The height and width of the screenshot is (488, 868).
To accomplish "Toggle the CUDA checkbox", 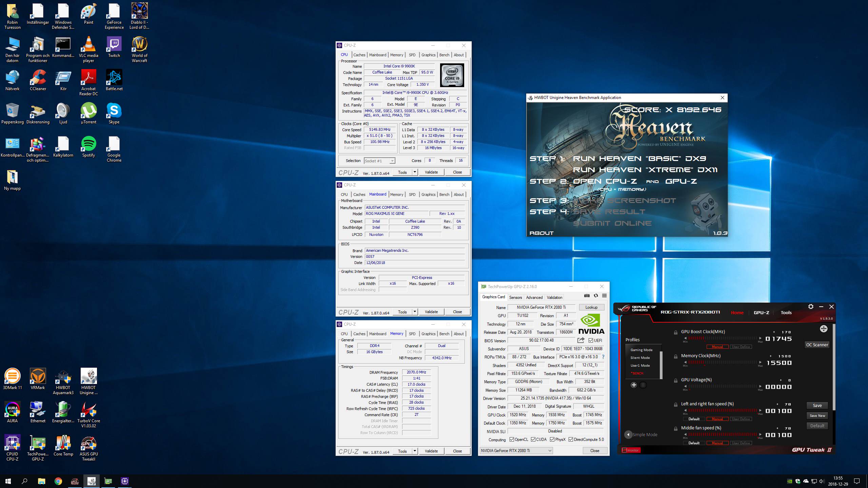I will 533,440.
